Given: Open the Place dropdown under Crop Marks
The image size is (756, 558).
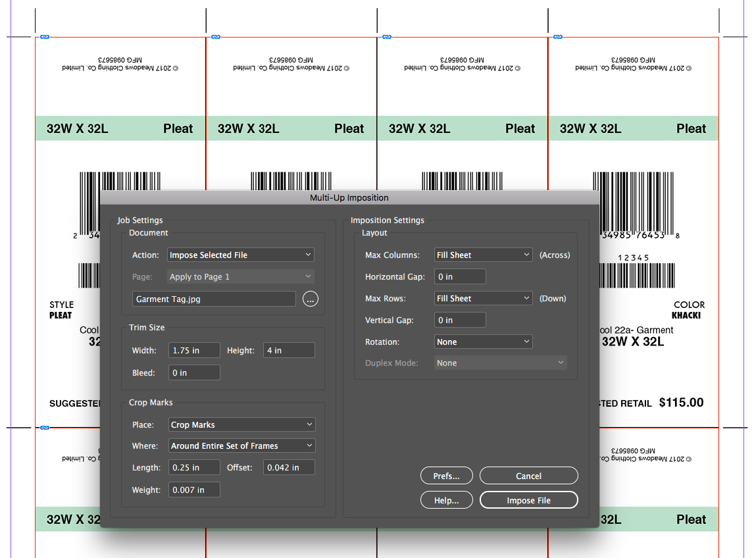Looking at the screenshot, I should [x=241, y=424].
